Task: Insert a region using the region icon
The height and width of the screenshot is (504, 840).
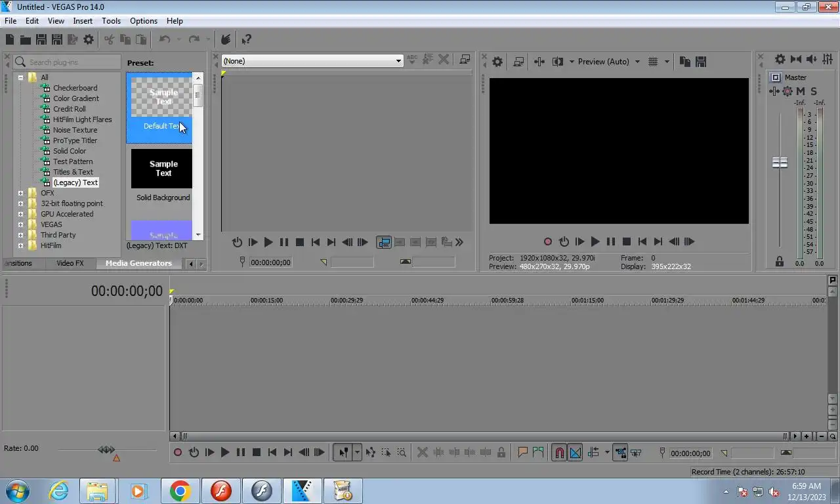Action: coord(538,453)
